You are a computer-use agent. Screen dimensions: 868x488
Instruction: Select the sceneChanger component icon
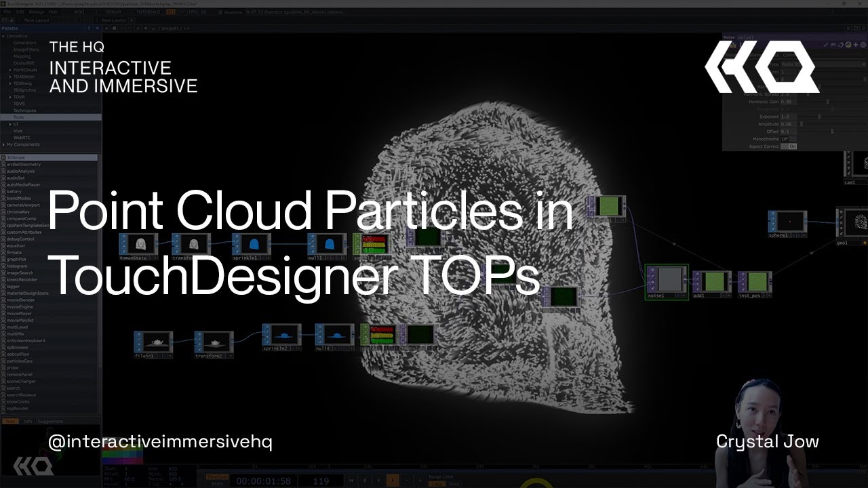coord(3,382)
